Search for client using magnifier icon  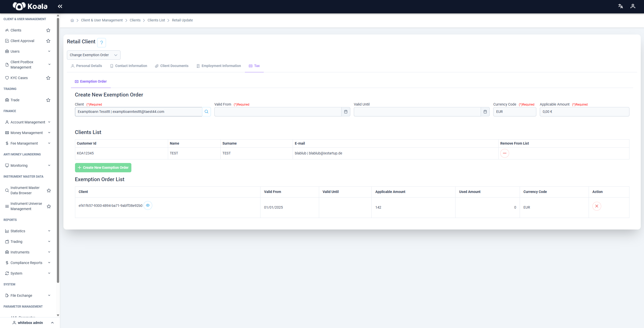point(206,112)
